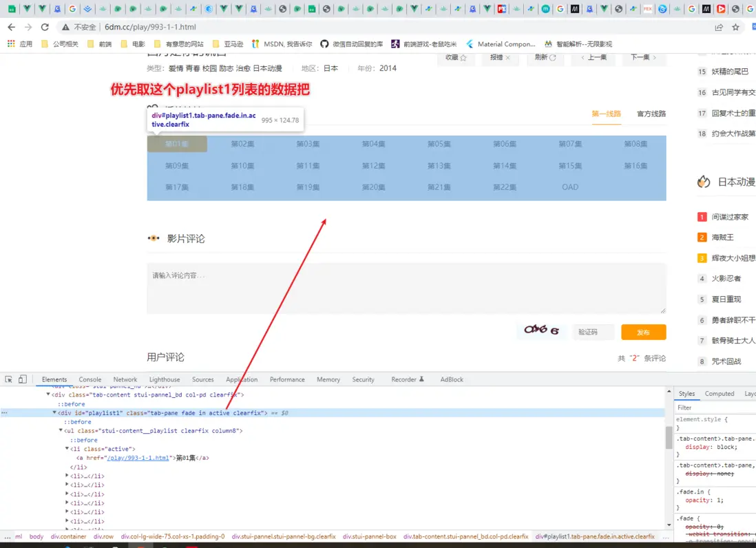Open /play/993-1-1.html link in Elements panel
The image size is (756, 548).
tap(138, 458)
